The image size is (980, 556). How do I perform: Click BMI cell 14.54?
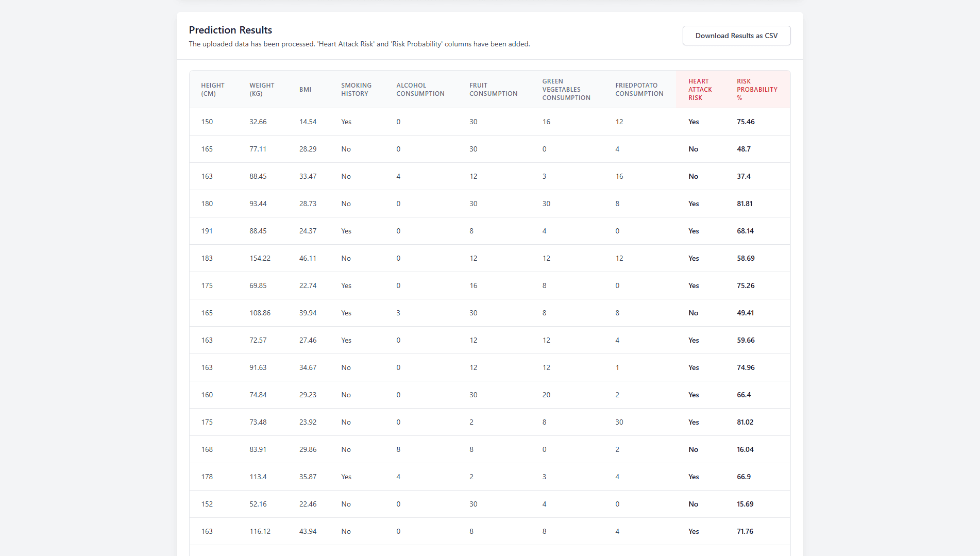pyautogui.click(x=308, y=122)
